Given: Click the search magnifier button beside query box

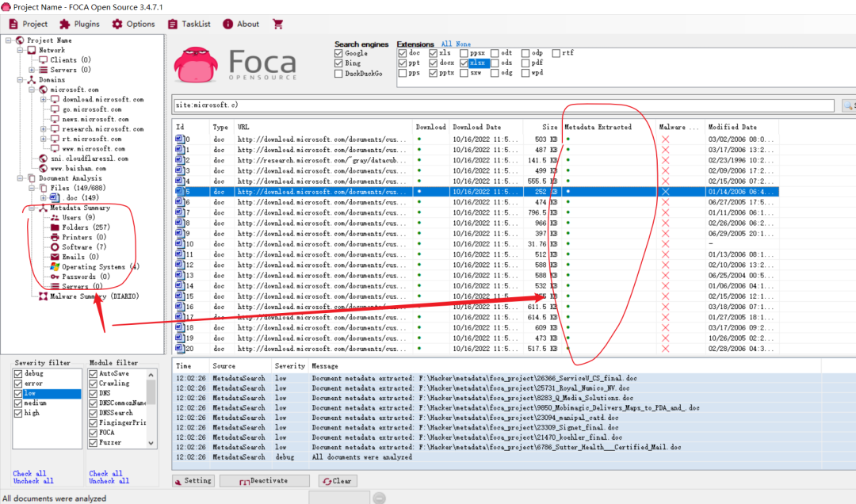Looking at the screenshot, I should coord(848,105).
